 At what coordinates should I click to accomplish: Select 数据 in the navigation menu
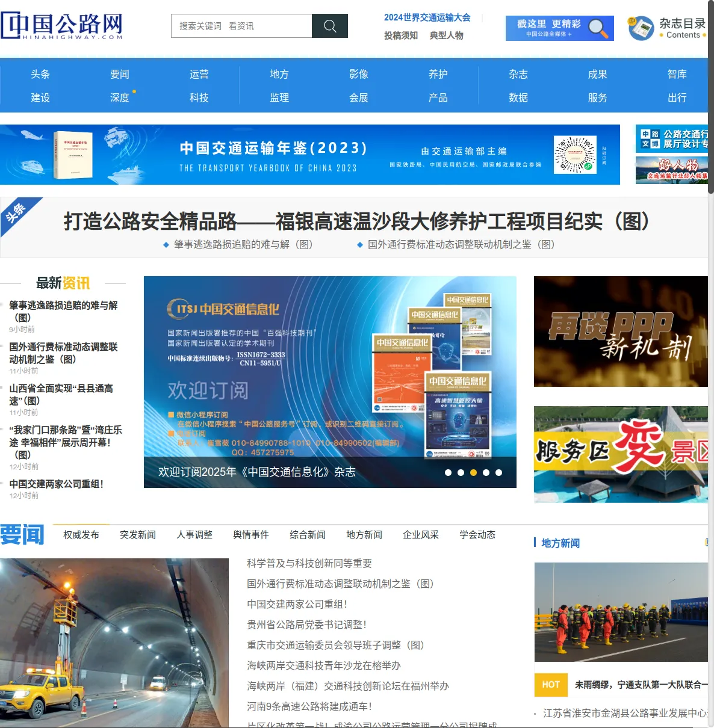[518, 97]
